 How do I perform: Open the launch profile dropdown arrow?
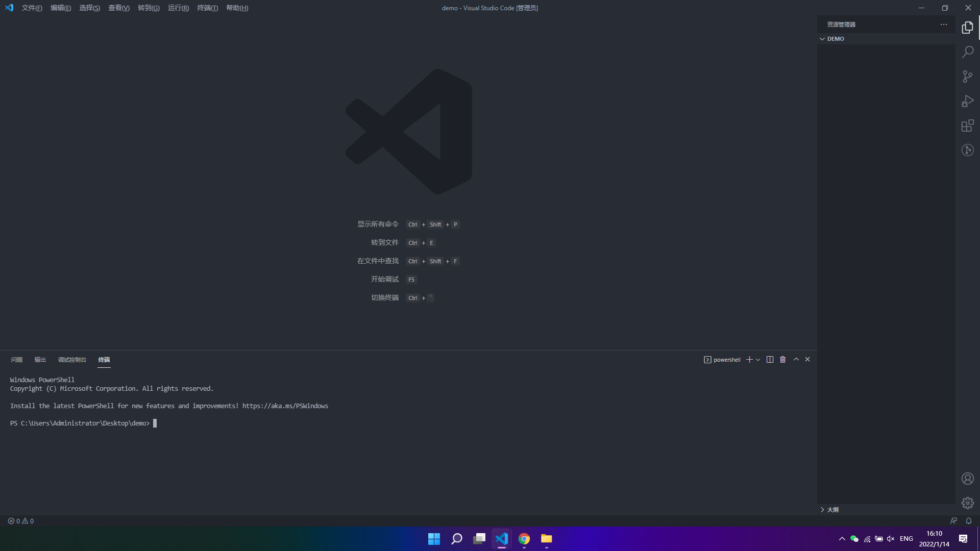pyautogui.click(x=758, y=360)
